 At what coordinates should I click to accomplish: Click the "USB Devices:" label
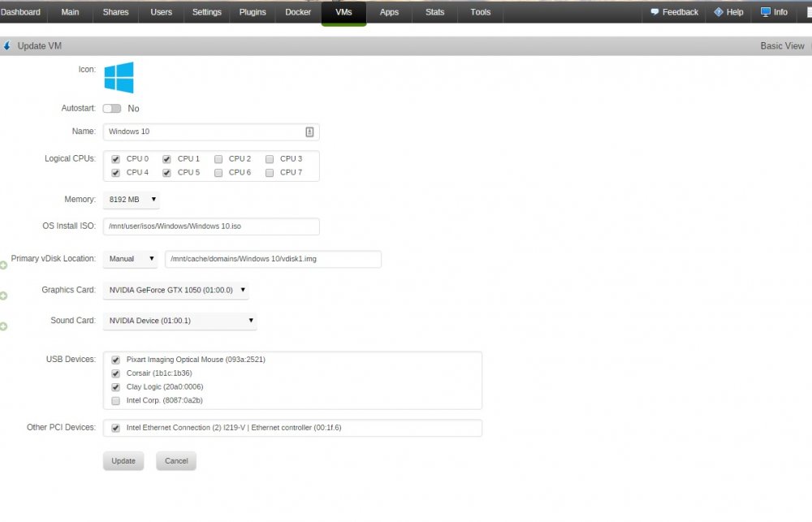tap(71, 359)
